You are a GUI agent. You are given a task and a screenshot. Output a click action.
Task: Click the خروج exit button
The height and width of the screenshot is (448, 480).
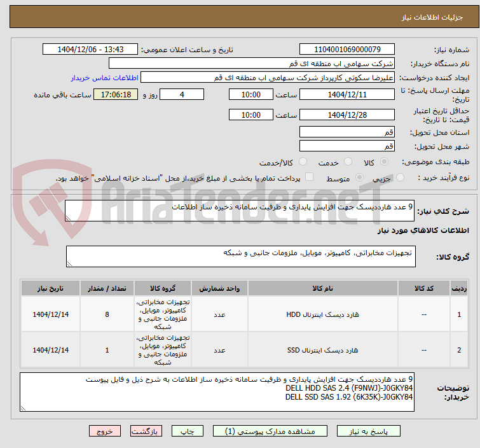click(x=105, y=431)
